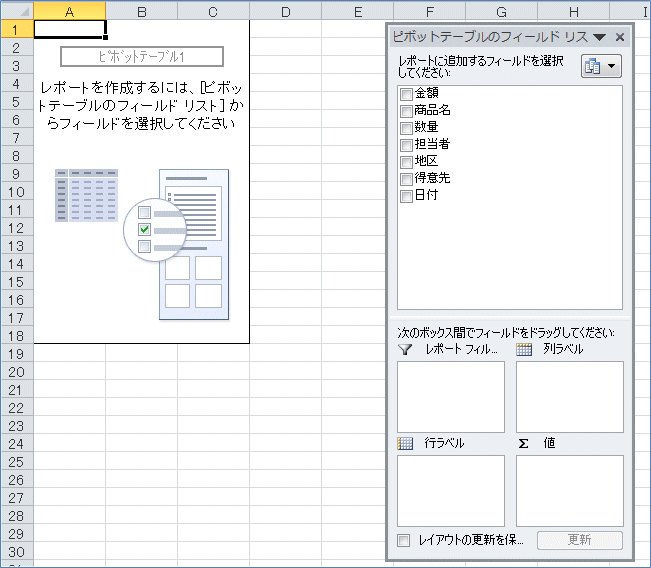
Task: Check the 得意先 field checkbox
Action: pyautogui.click(x=405, y=179)
